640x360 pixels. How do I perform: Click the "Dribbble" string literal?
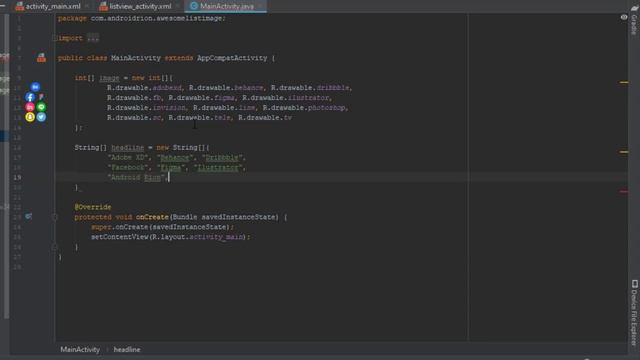(222, 158)
